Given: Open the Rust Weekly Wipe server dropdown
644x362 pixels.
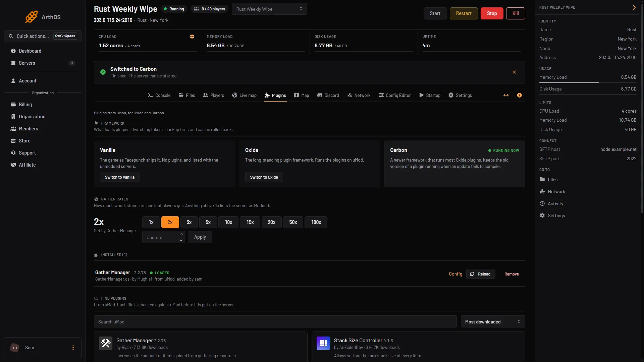Looking at the screenshot, I should (x=269, y=9).
